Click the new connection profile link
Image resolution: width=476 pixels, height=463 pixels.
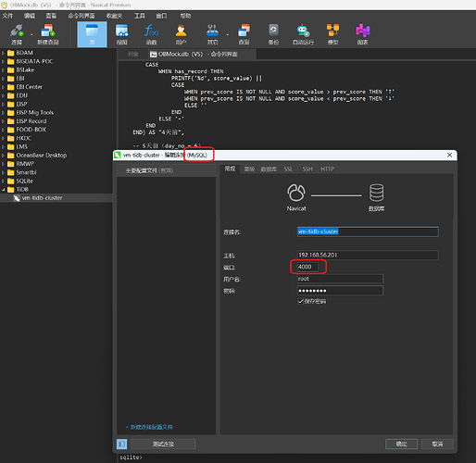coord(149,427)
